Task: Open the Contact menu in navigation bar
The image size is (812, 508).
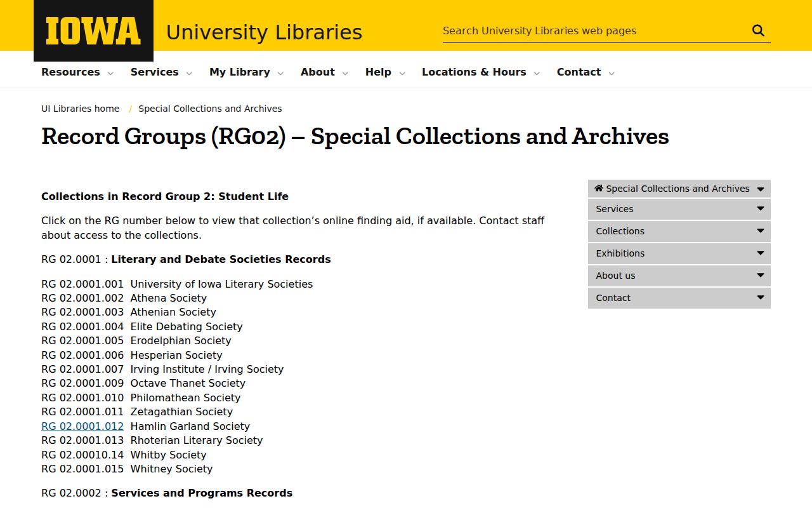Action: pyautogui.click(x=579, y=72)
